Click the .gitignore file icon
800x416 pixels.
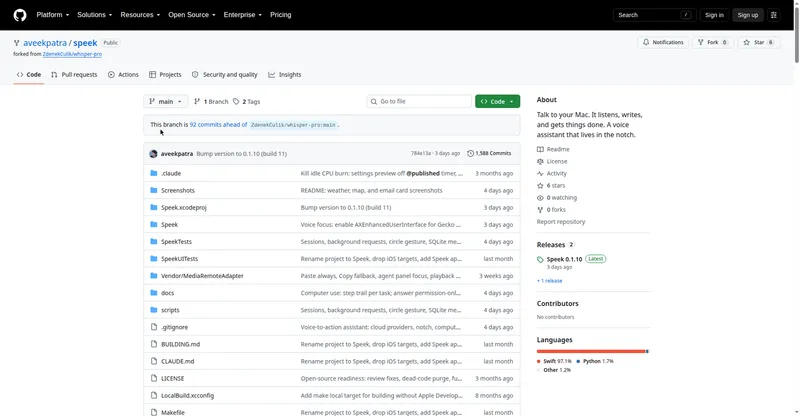[x=154, y=327]
